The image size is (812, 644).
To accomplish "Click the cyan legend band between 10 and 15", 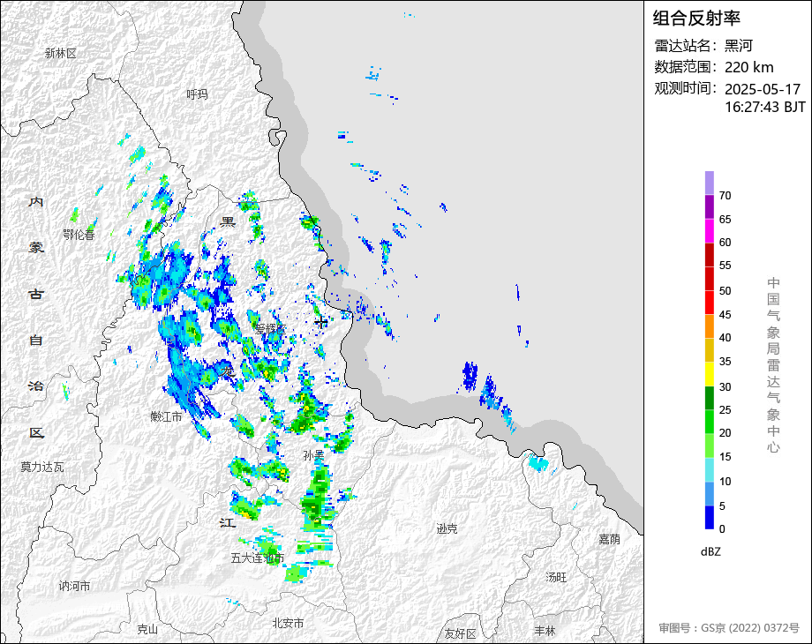I will click(x=710, y=470).
